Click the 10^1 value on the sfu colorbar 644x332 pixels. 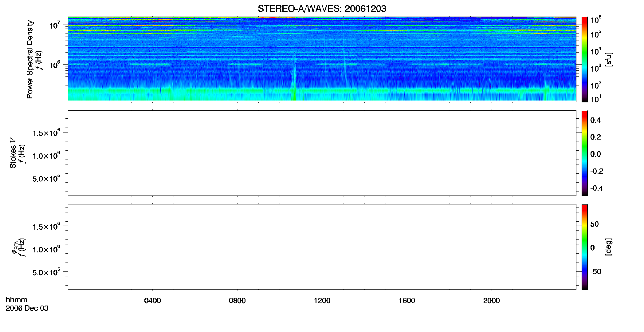pyautogui.click(x=596, y=99)
